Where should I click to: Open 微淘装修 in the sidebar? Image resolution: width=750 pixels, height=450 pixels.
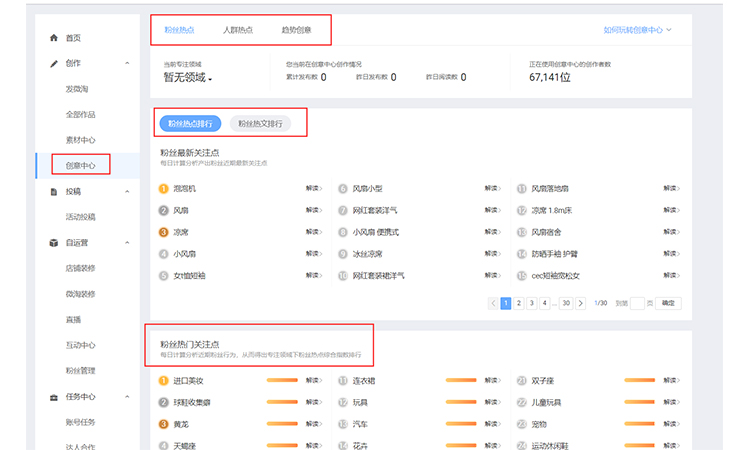[x=80, y=294]
